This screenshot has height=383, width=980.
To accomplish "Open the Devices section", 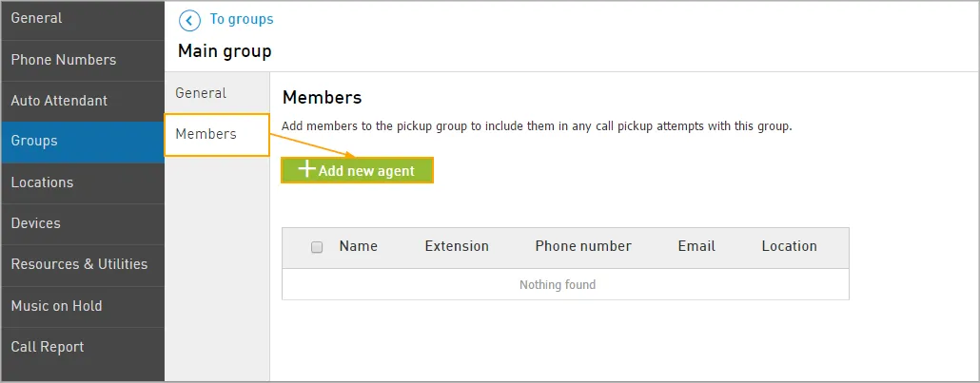I will pyautogui.click(x=83, y=223).
